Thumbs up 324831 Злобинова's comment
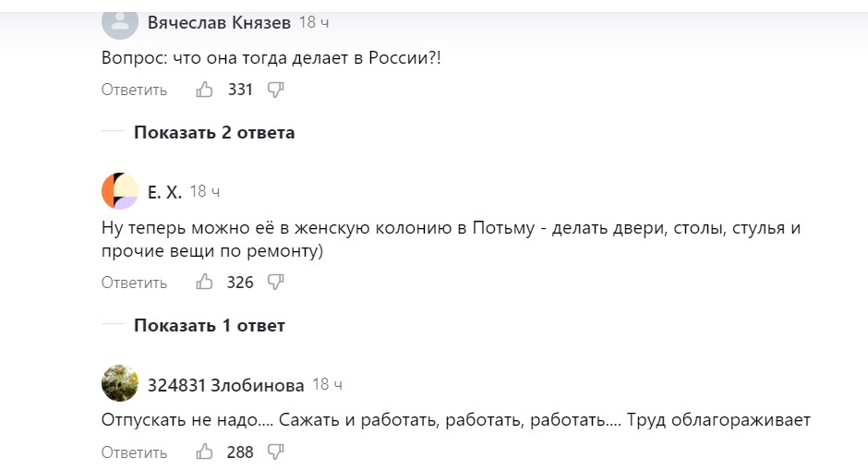This screenshot has height=470, width=868. point(205,452)
